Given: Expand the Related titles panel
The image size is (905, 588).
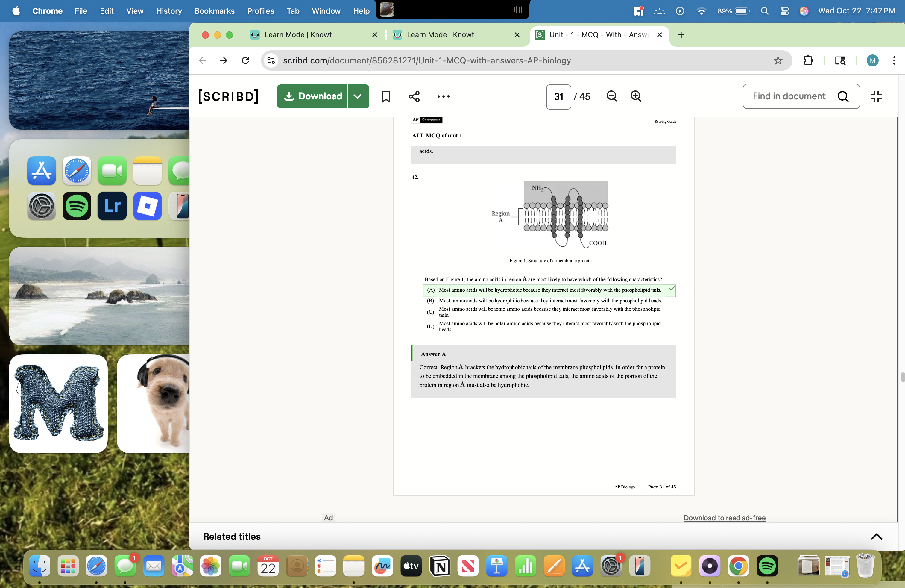Looking at the screenshot, I should pyautogui.click(x=876, y=537).
